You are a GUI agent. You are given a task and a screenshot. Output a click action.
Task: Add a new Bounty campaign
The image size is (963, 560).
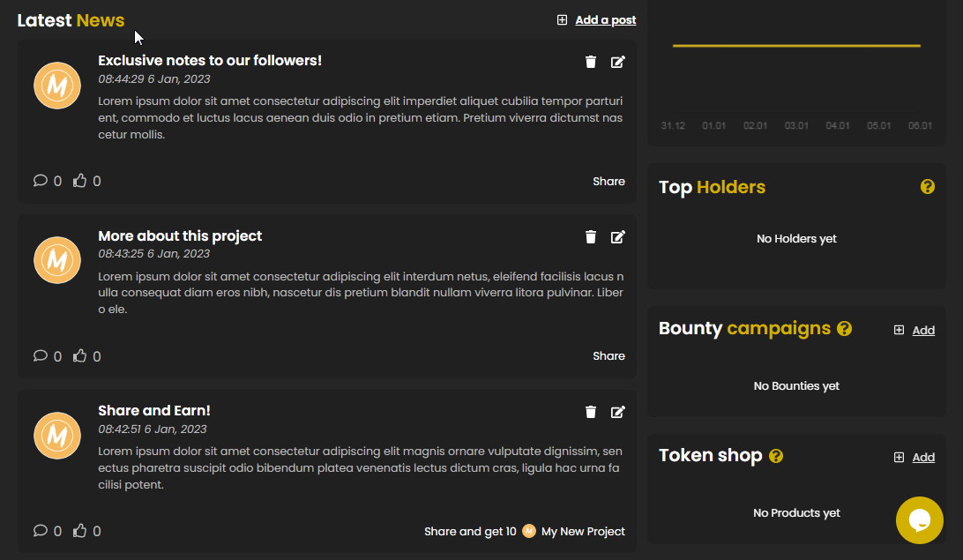(x=922, y=331)
